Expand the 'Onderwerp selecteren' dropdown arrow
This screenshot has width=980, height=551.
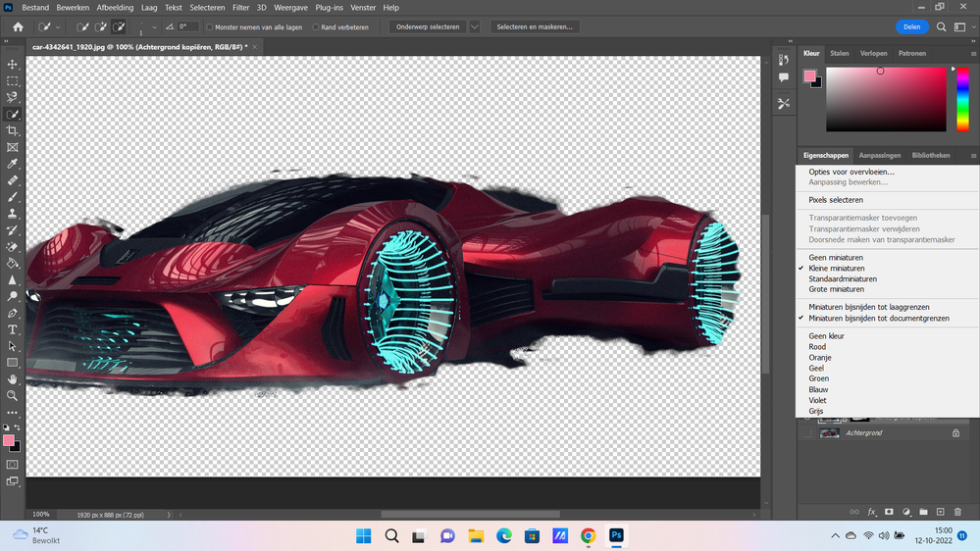coord(475,27)
